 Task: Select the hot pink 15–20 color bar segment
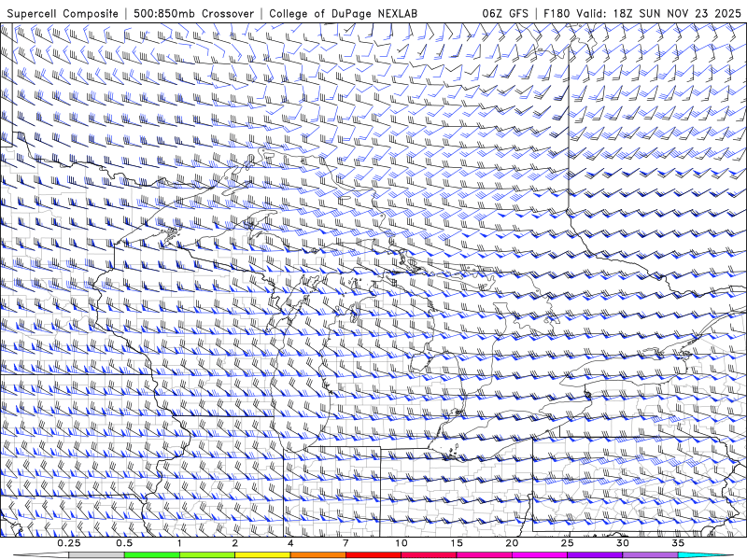pyautogui.click(x=484, y=555)
